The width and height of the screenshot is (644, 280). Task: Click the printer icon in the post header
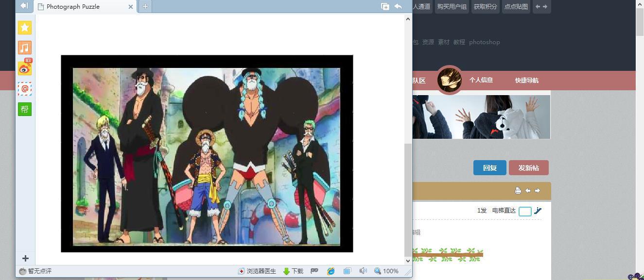pyautogui.click(x=518, y=191)
